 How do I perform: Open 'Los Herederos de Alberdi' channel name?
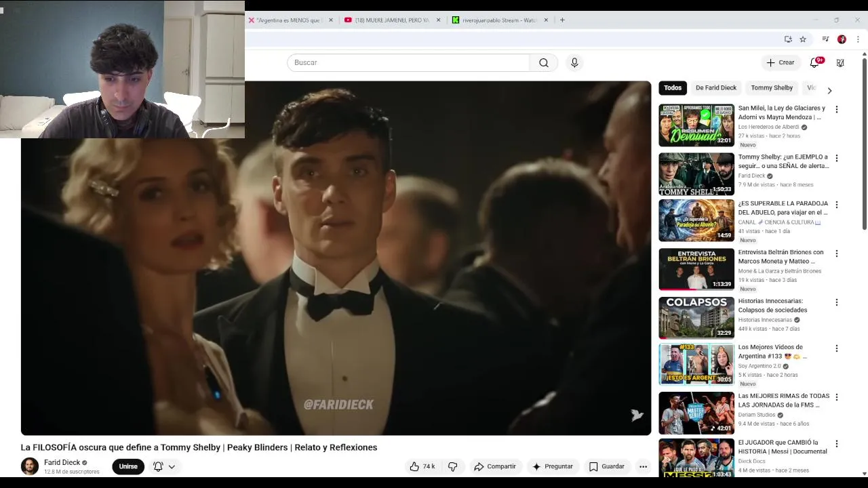click(x=768, y=127)
